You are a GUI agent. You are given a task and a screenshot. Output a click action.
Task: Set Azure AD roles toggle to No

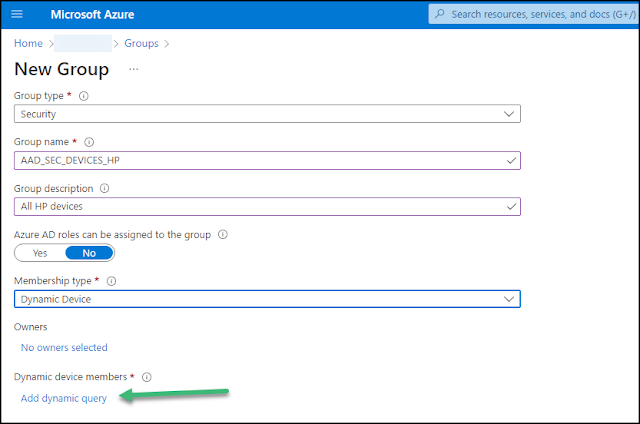tap(89, 253)
